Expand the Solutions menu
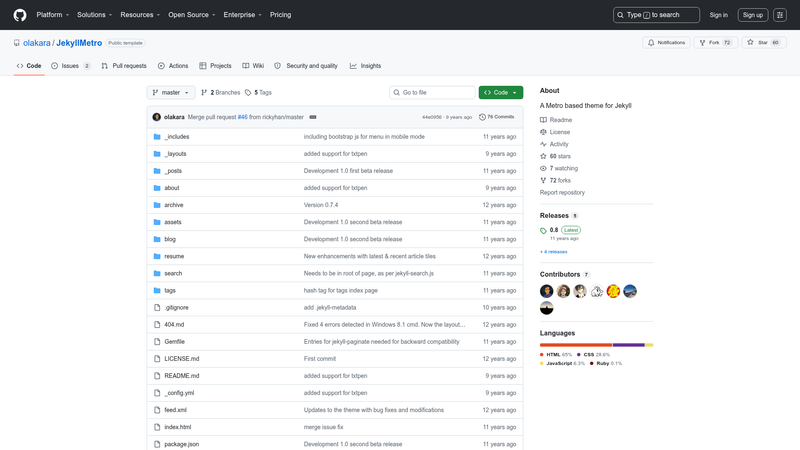800x450 pixels. click(x=94, y=15)
